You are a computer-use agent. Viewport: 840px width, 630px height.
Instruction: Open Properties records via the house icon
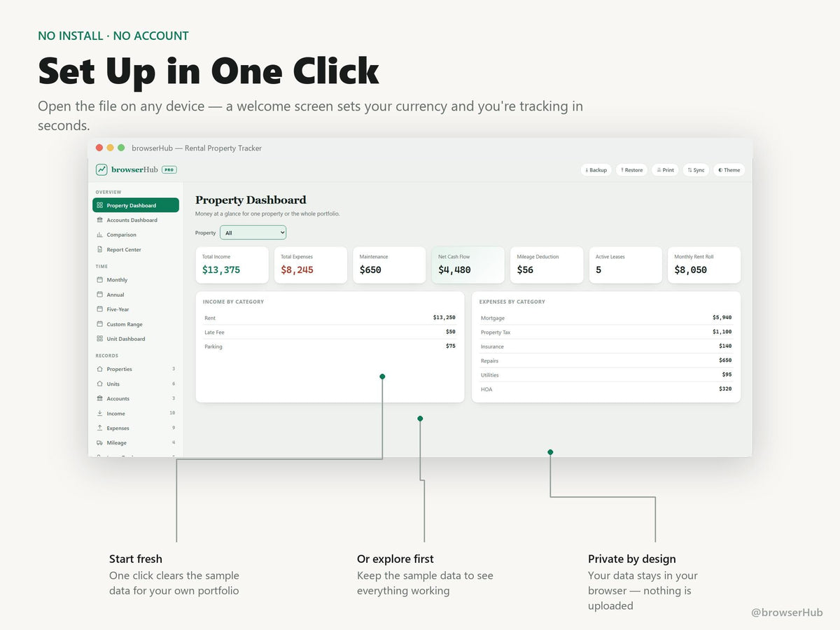coord(99,369)
